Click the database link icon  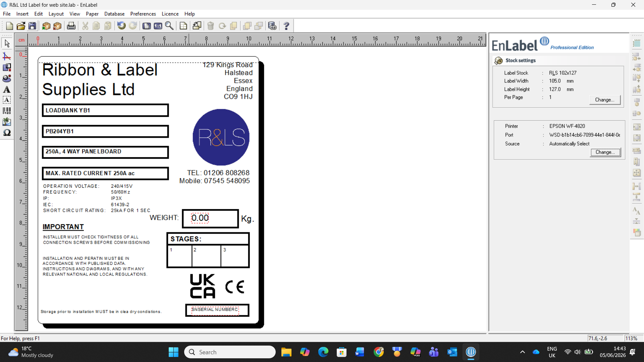[272, 26]
